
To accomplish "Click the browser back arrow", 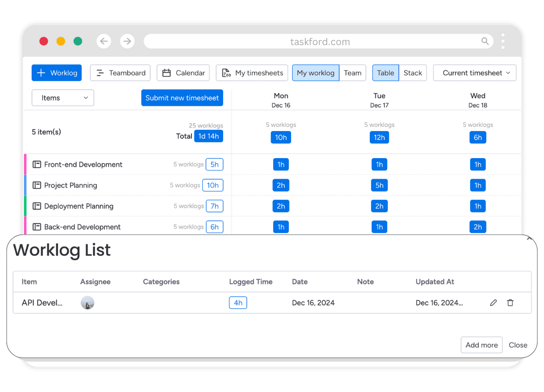I will click(x=104, y=41).
